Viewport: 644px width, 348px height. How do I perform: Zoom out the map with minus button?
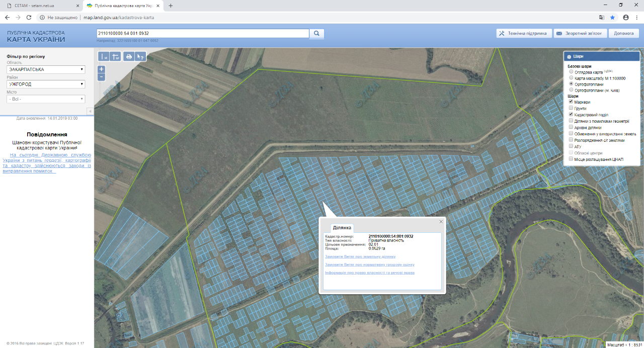[x=101, y=77]
